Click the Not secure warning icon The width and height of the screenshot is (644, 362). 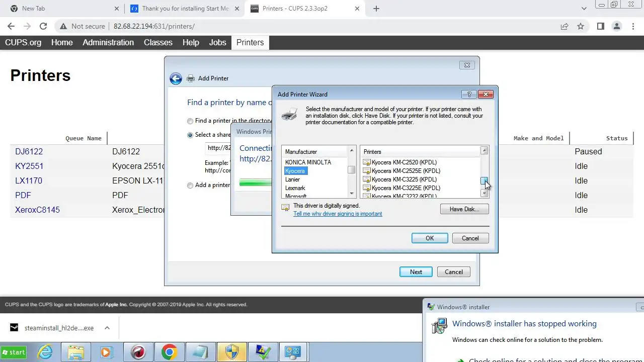point(63,26)
